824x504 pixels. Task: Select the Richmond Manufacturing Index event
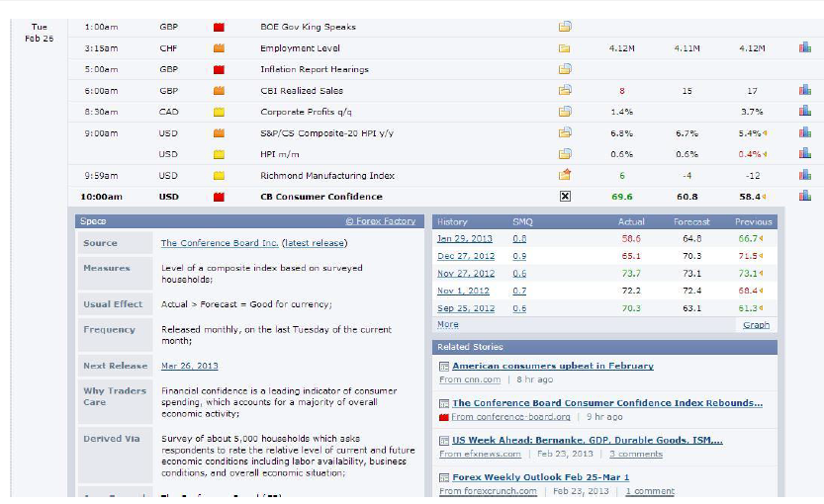tap(327, 176)
